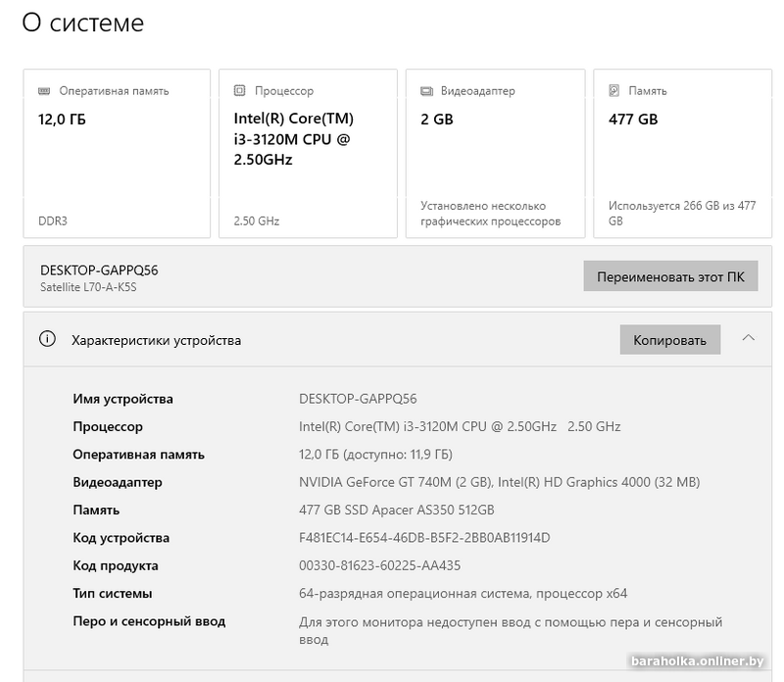Screen dimensions: 784x682
Task: Open the 2 GB video adapter card
Action: (x=495, y=153)
